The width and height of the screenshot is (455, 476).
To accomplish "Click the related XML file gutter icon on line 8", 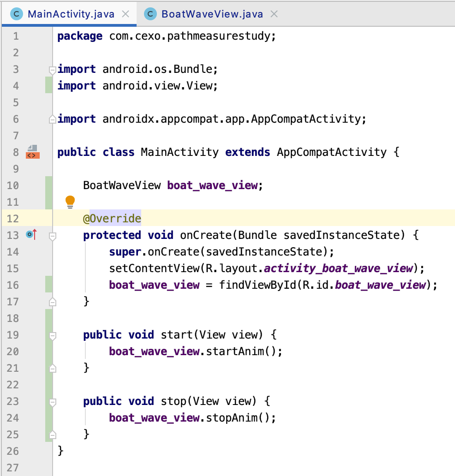I will pyautogui.click(x=32, y=152).
